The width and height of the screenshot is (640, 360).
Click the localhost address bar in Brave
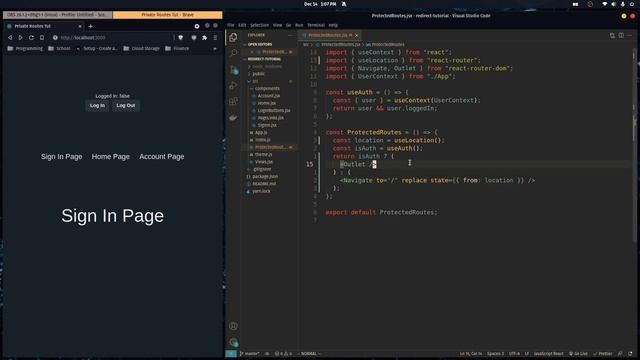114,38
